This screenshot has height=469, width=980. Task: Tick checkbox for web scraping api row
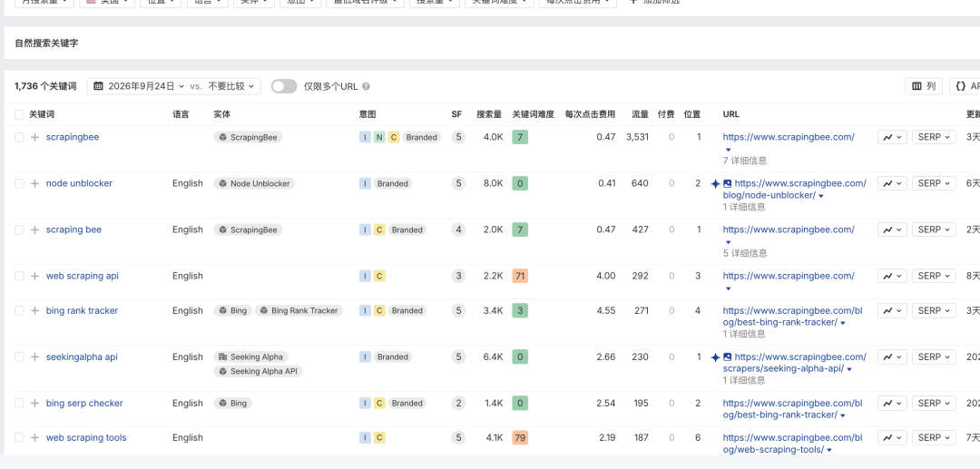(x=19, y=276)
